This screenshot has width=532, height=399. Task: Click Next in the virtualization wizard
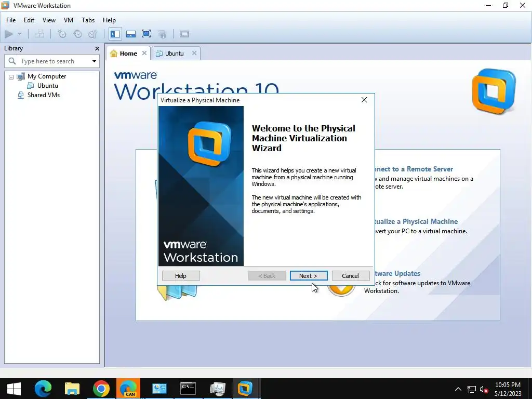309,276
